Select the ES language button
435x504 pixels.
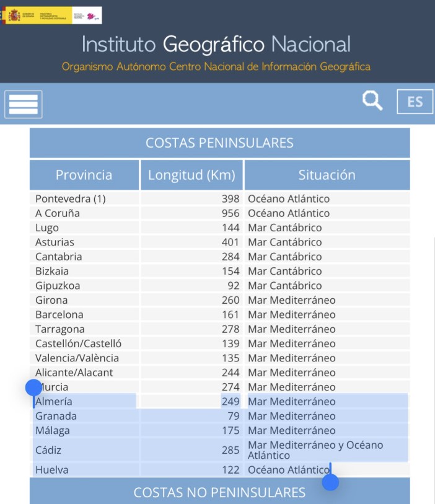(x=414, y=102)
